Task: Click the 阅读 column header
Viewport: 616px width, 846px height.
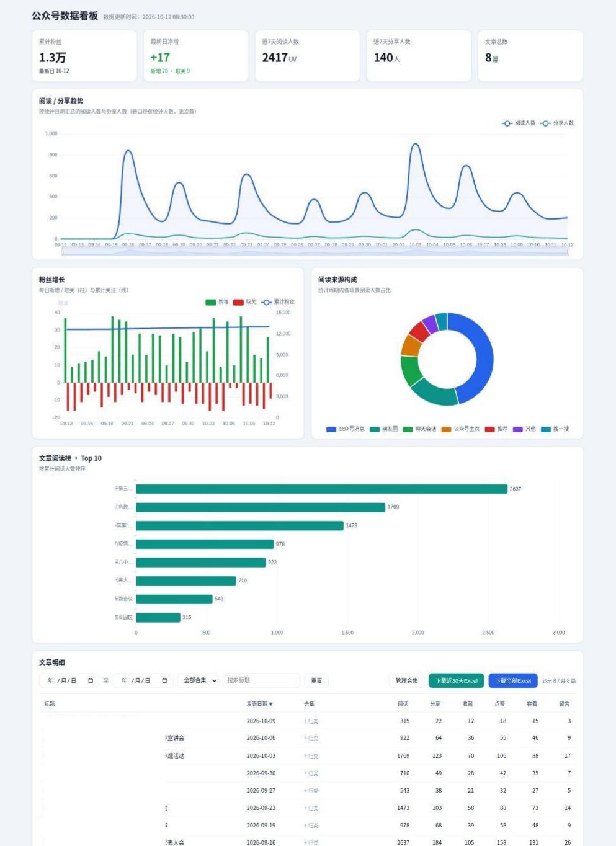Action: pos(403,704)
